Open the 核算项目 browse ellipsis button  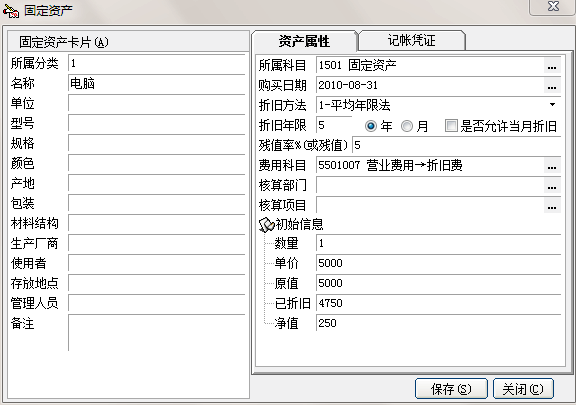[x=552, y=206]
